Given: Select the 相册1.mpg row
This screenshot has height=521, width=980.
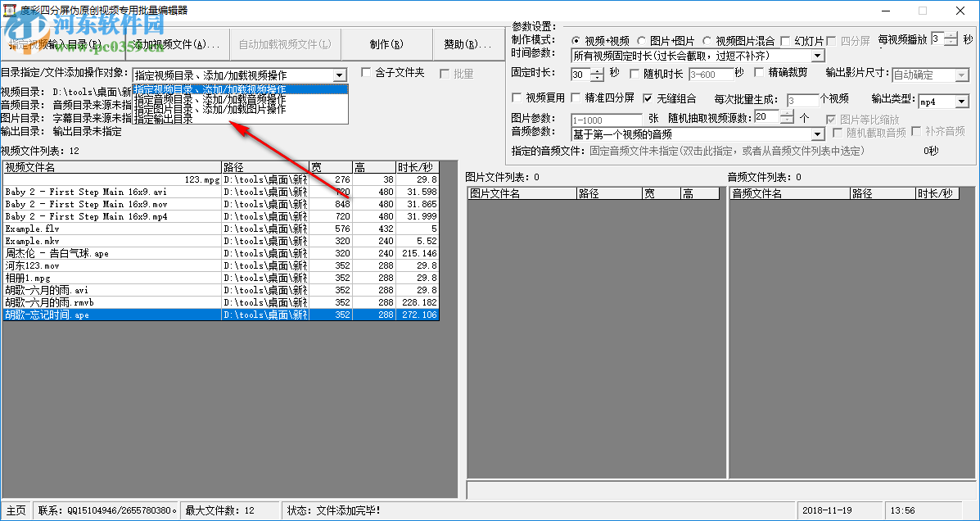Looking at the screenshot, I should (x=221, y=278).
